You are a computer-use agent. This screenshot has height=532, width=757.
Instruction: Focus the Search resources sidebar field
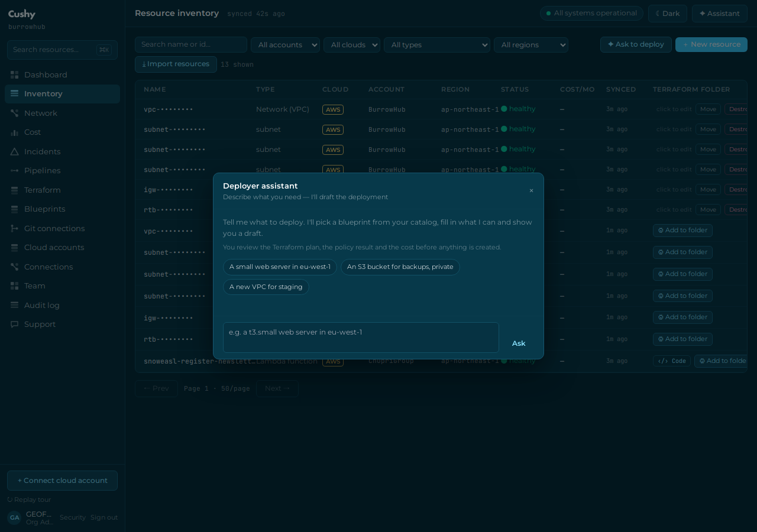click(62, 50)
